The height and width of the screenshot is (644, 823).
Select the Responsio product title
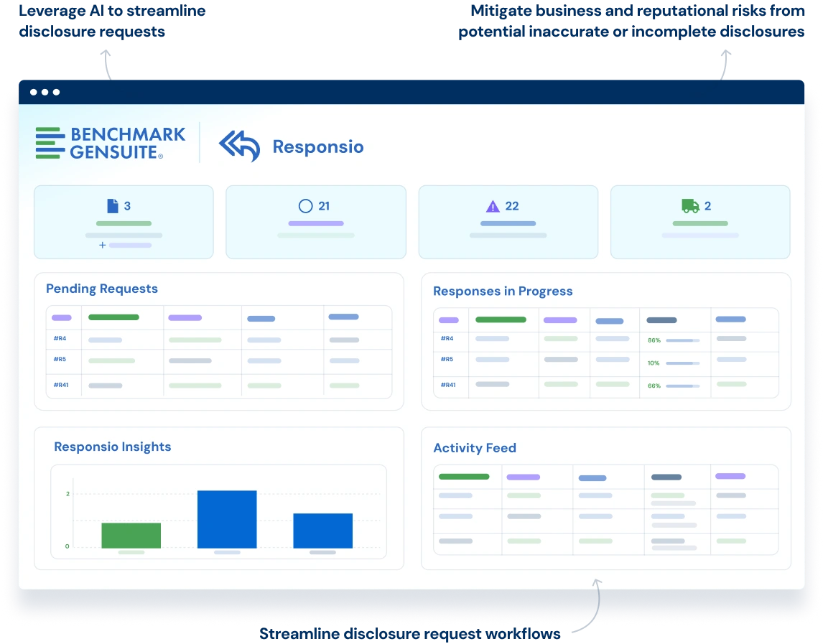[318, 146]
